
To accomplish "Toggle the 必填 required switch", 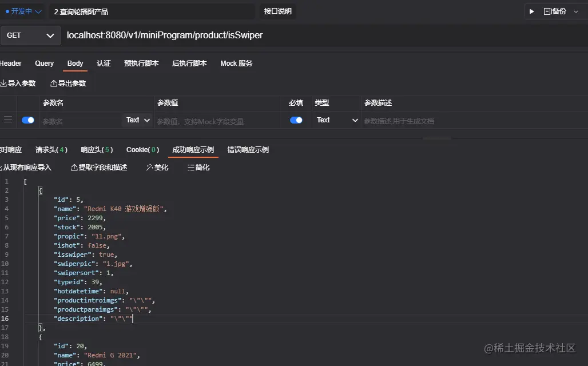I will coord(296,120).
